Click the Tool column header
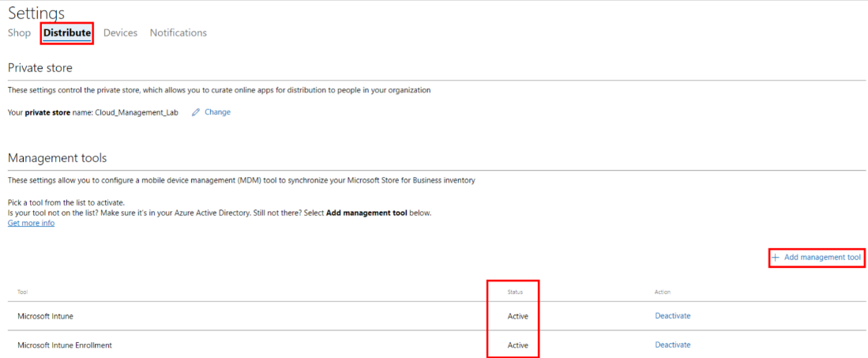Image resolution: width=868 pixels, height=358 pixels. point(24,292)
